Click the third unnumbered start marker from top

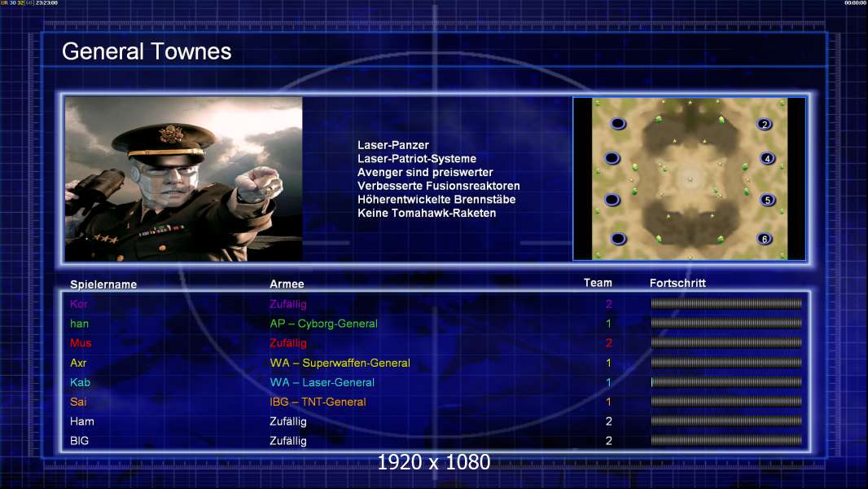(612, 200)
